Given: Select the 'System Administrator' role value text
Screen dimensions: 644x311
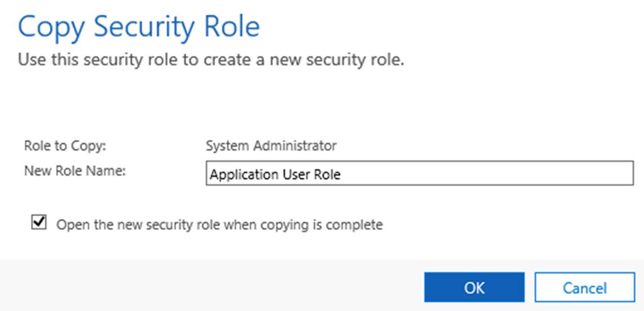Looking at the screenshot, I should click(271, 146).
